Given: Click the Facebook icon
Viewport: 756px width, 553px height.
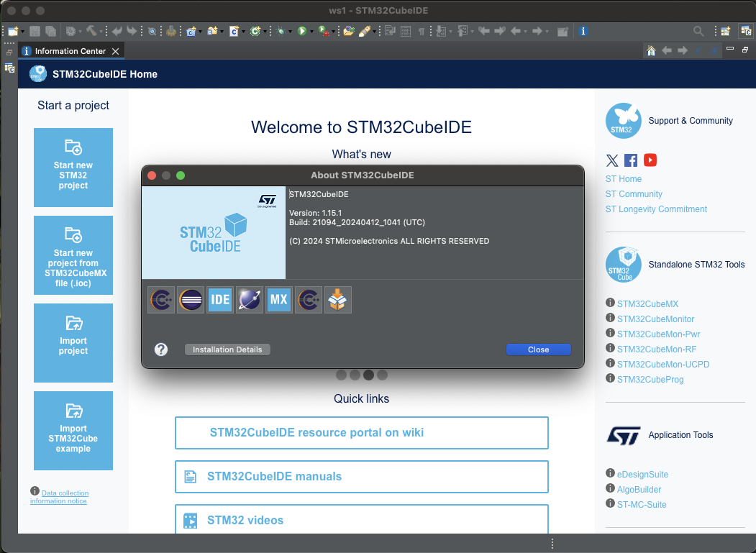Looking at the screenshot, I should pyautogui.click(x=631, y=160).
